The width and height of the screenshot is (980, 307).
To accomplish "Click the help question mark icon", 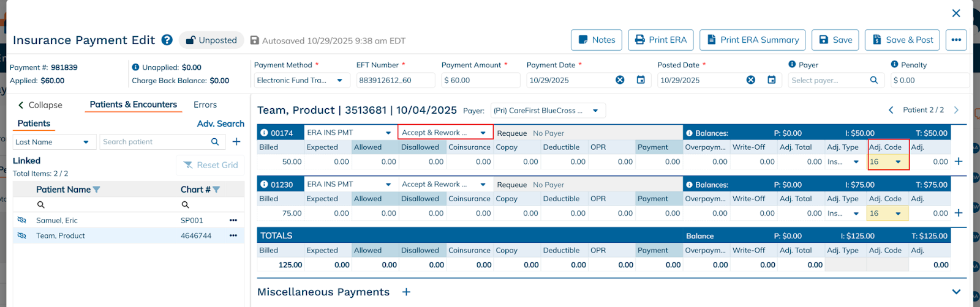I will point(167,40).
